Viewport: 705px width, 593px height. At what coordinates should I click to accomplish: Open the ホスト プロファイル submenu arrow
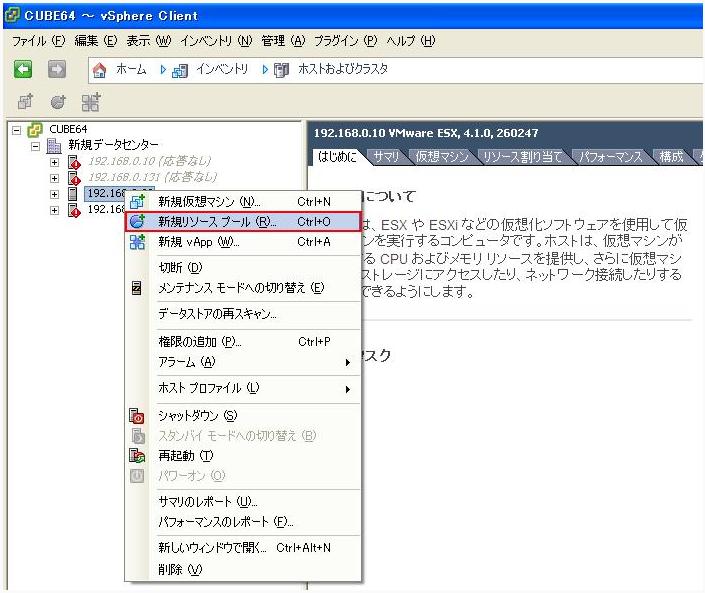[348, 389]
